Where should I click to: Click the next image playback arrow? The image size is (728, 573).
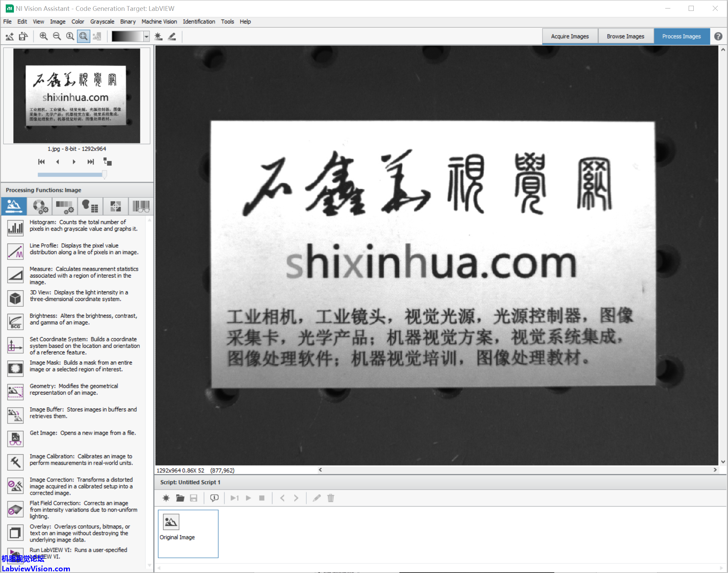coord(74,162)
